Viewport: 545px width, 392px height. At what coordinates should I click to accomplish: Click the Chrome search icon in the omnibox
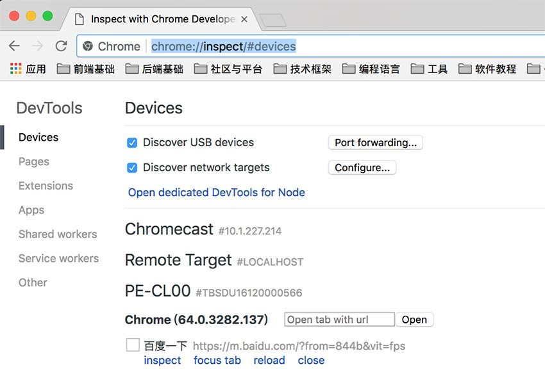click(x=88, y=45)
